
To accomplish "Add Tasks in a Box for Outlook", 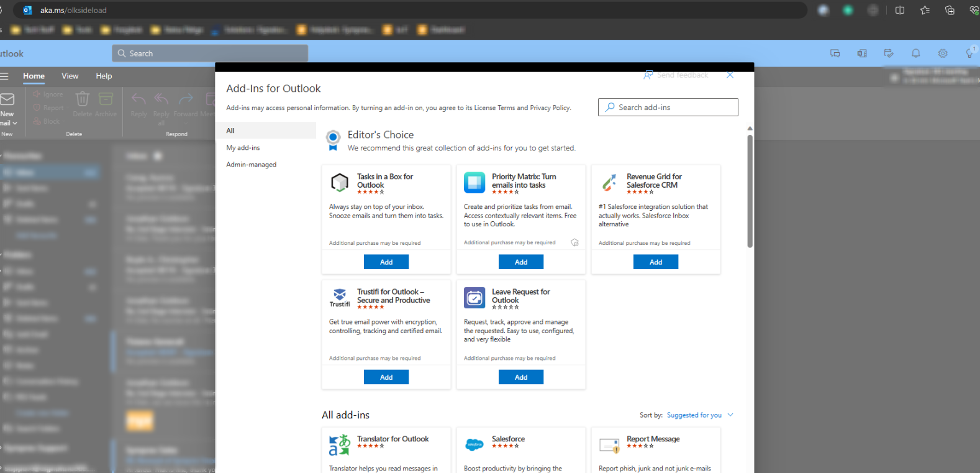I will point(386,262).
